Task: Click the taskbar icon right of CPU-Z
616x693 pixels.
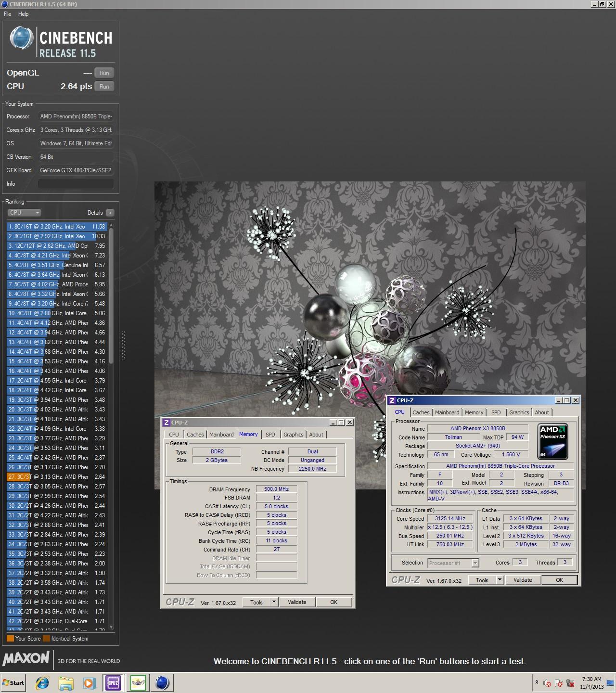Action: point(138,682)
